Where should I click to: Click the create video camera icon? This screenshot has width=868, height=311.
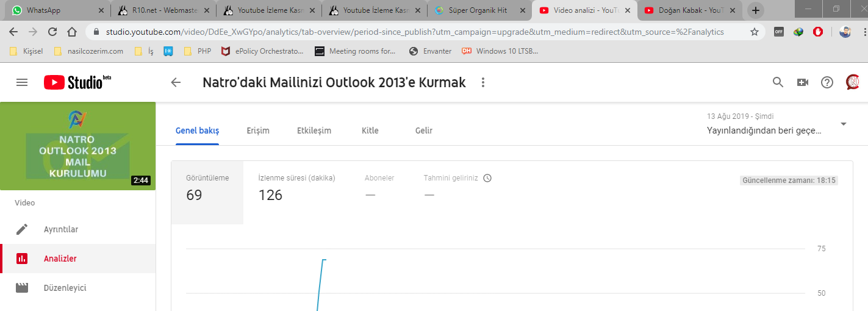802,82
